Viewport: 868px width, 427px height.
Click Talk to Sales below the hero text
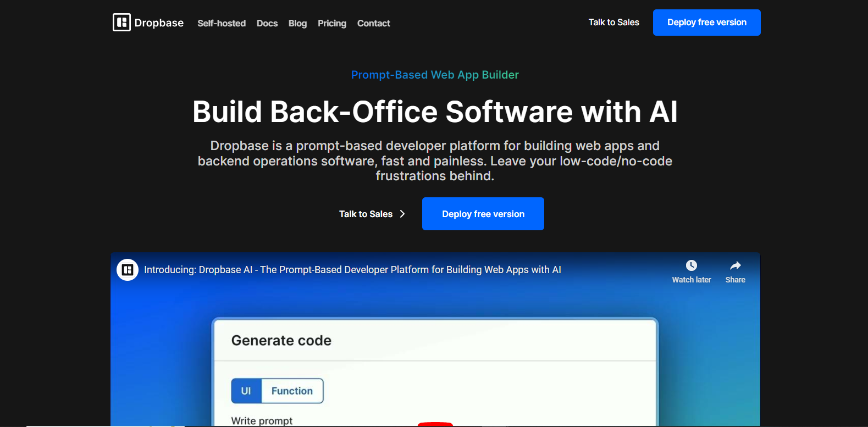(366, 214)
